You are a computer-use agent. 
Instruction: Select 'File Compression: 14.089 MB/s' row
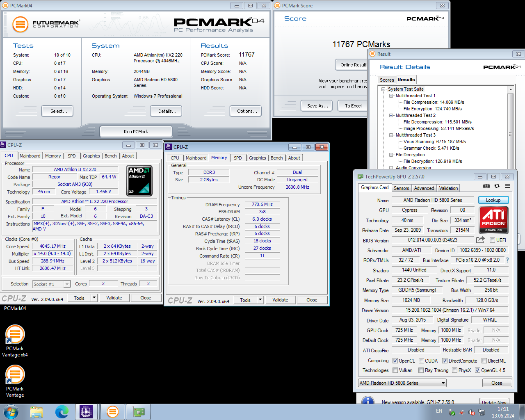tap(434, 102)
